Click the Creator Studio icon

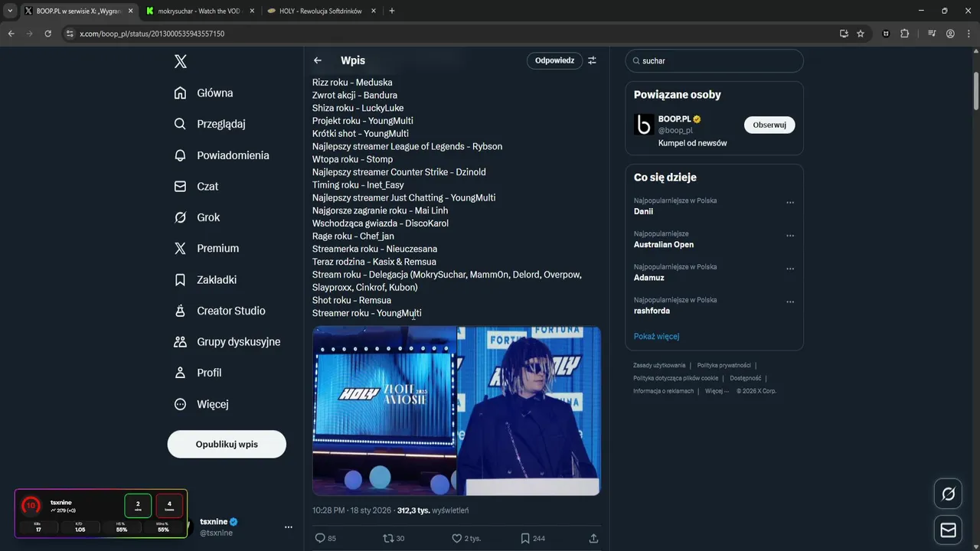[180, 311]
